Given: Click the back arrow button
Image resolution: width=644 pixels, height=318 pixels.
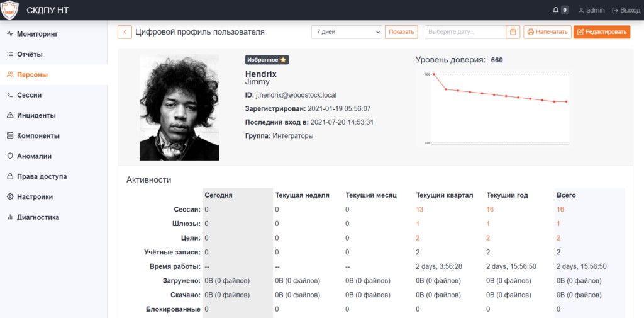Looking at the screenshot, I should click(125, 32).
